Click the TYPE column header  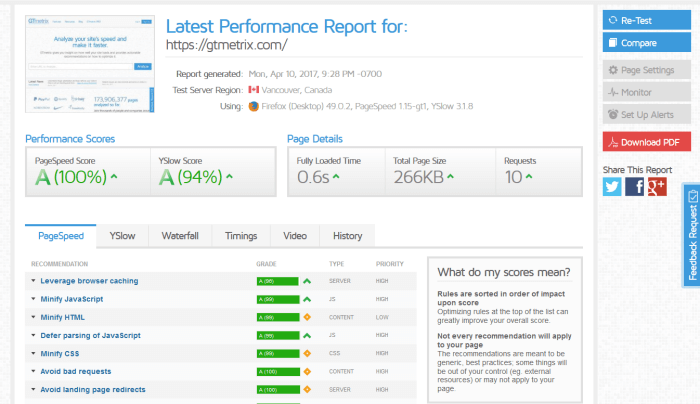pyautogui.click(x=337, y=264)
